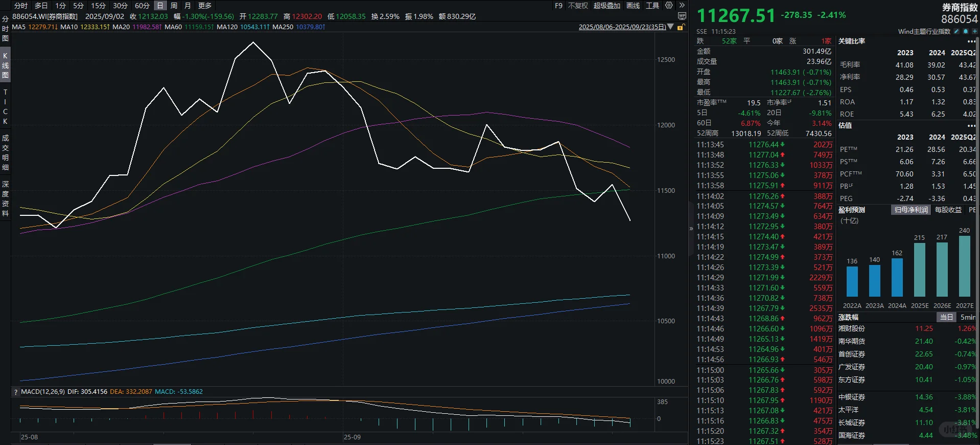Open 中银证券 stock row
This screenshot has height=445, width=980.
click(x=907, y=397)
